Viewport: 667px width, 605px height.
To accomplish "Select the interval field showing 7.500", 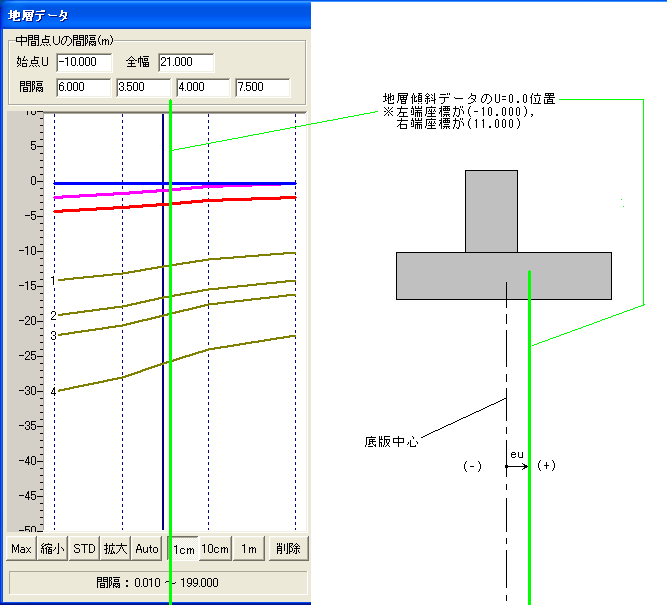I will point(262,87).
